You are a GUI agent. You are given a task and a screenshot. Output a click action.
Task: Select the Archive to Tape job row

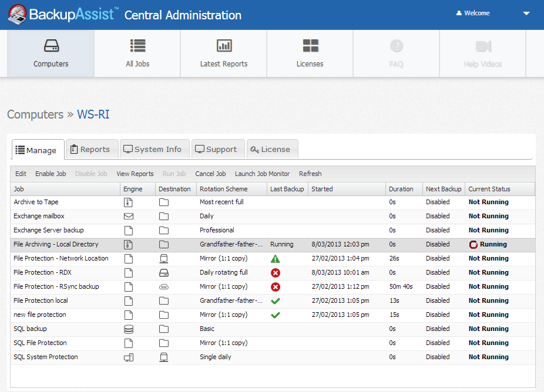[x=273, y=202]
